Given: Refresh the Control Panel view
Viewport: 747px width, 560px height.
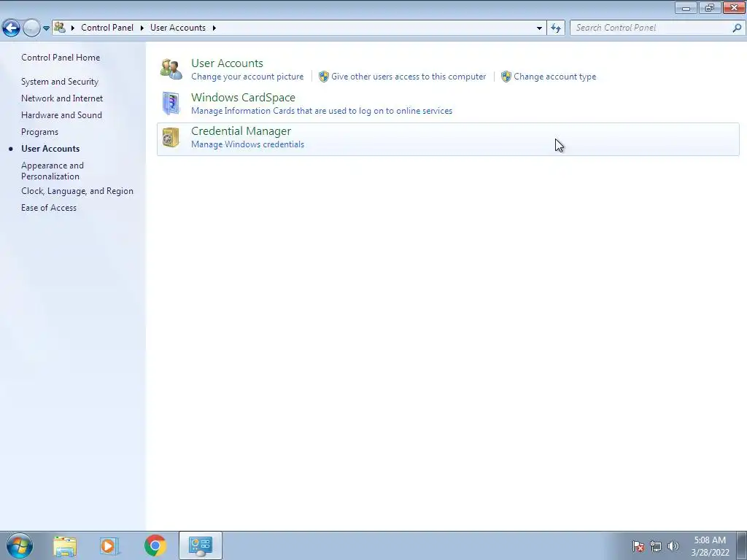Looking at the screenshot, I should coord(555,28).
